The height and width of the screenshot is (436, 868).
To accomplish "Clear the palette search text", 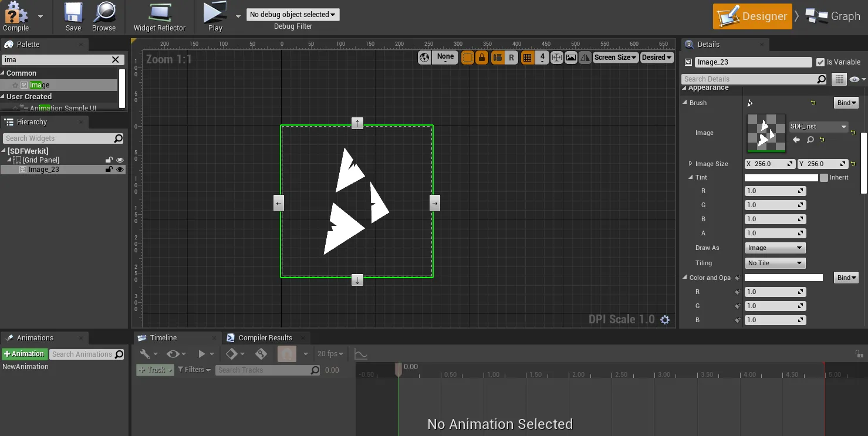I will (x=116, y=59).
